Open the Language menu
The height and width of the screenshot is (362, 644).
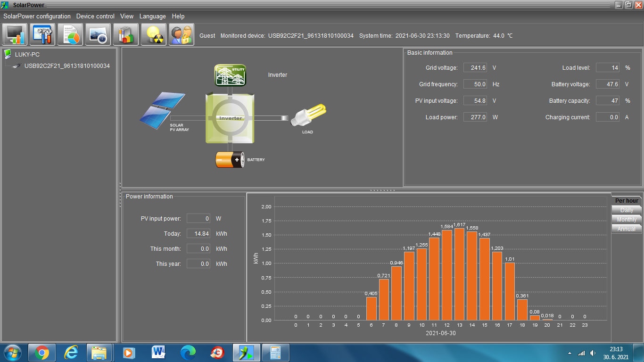click(x=152, y=16)
